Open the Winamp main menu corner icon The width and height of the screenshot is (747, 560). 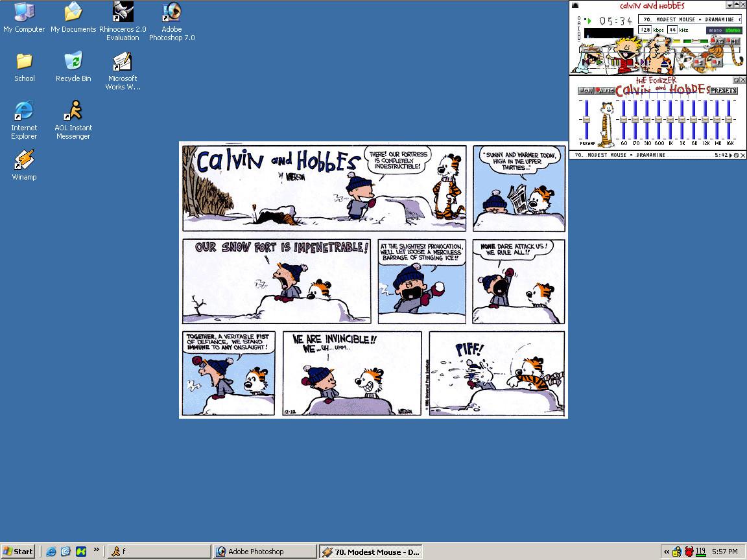(575, 5)
